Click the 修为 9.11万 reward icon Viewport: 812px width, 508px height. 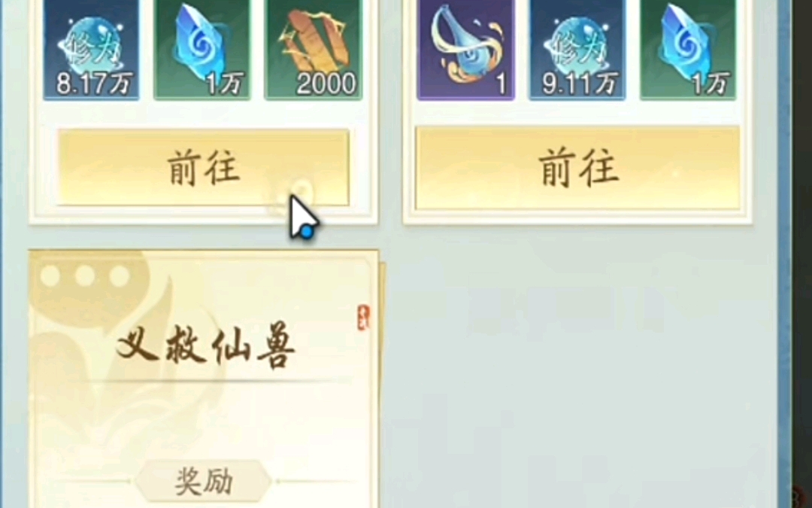[x=577, y=50]
